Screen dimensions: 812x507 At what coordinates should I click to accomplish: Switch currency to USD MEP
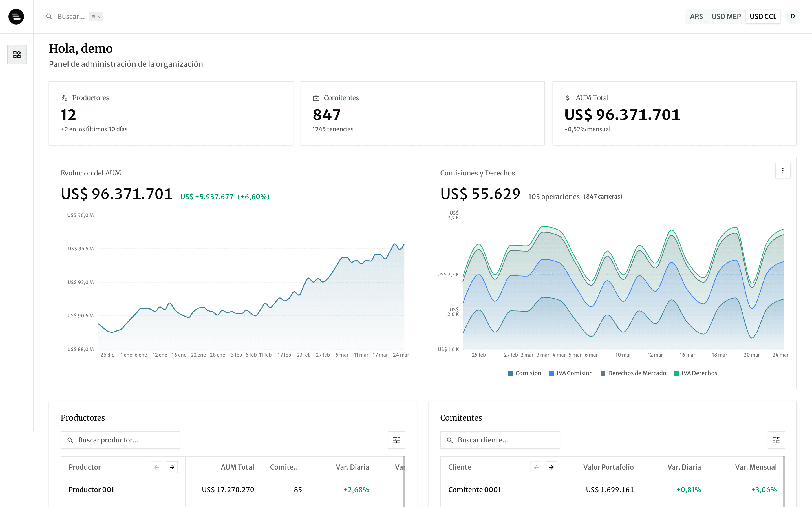726,16
